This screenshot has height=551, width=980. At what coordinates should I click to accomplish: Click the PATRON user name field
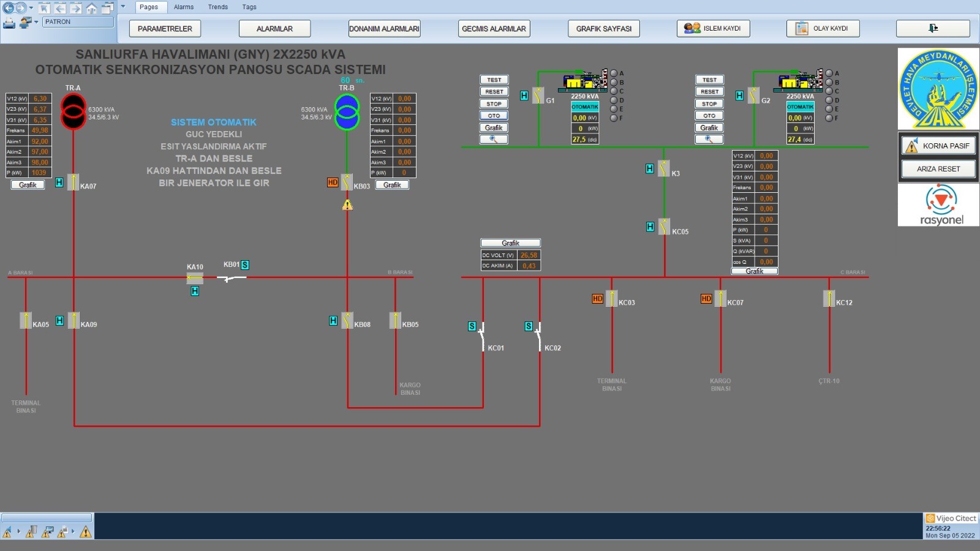point(78,22)
